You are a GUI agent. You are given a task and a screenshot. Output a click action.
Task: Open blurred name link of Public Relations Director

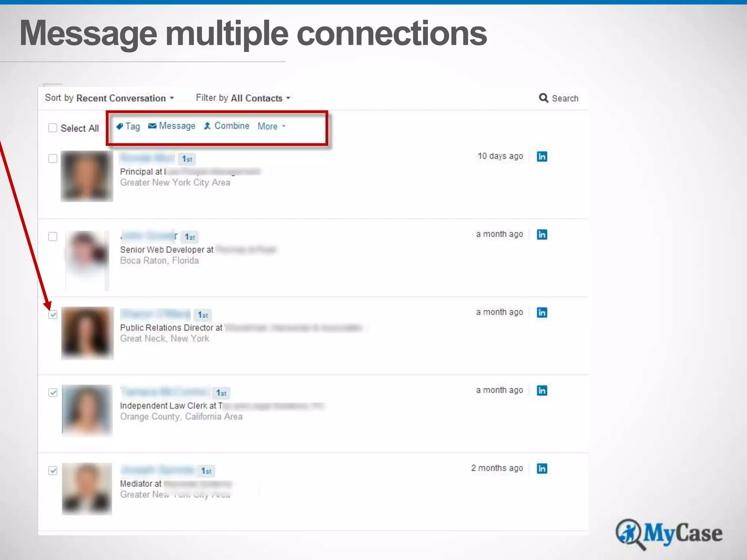(155, 314)
